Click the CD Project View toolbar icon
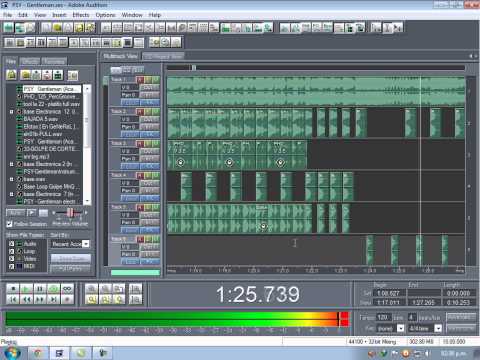Screen dimensions: 480x360 click(30, 28)
